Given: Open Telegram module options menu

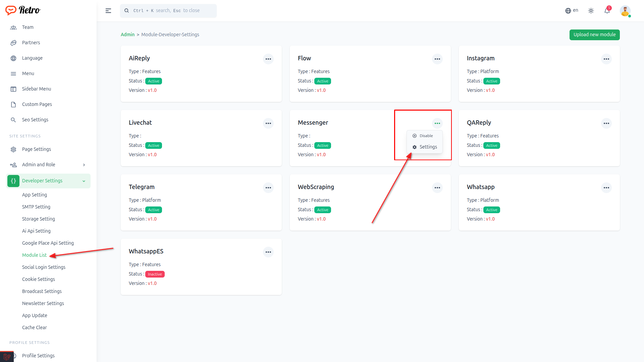Looking at the screenshot, I should pyautogui.click(x=268, y=188).
